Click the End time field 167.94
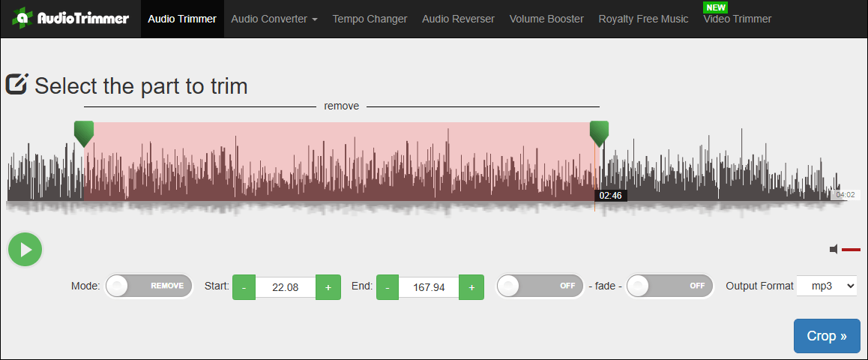Viewport: 868px width, 360px height. pyautogui.click(x=429, y=287)
